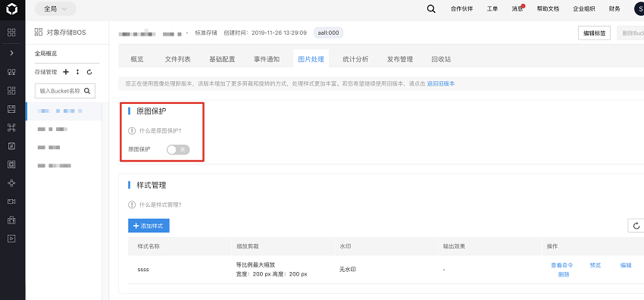Refresh bucket list in sidebar
The image size is (644, 300).
pyautogui.click(x=89, y=72)
